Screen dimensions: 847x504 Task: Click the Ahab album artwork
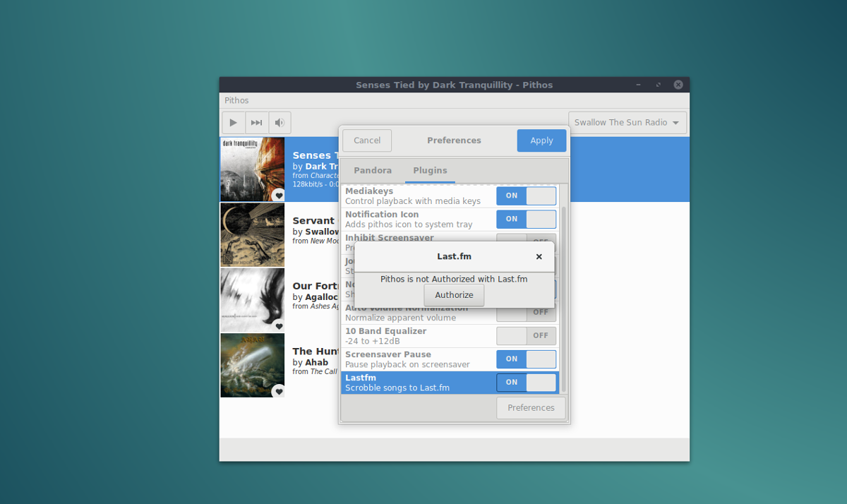[x=253, y=365]
